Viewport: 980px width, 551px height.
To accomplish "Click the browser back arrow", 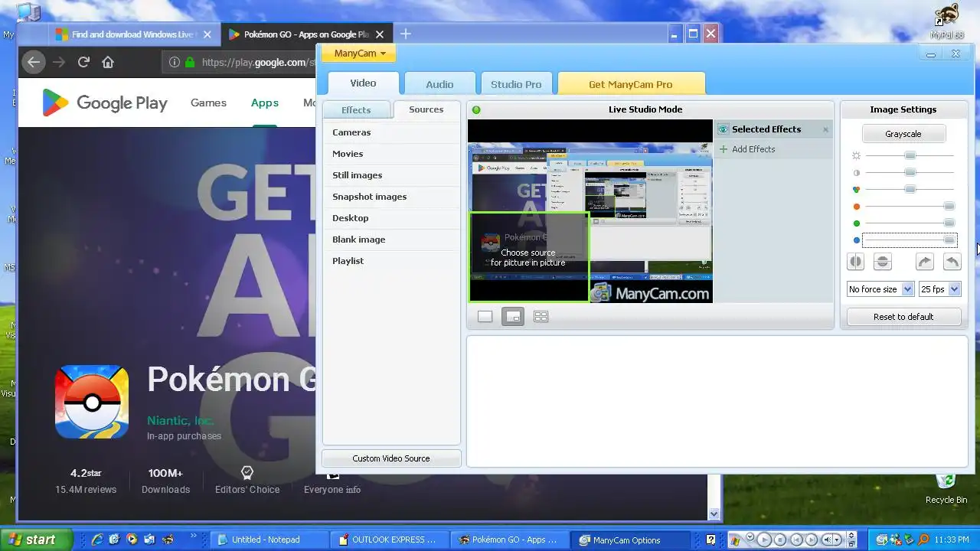I will tap(33, 62).
